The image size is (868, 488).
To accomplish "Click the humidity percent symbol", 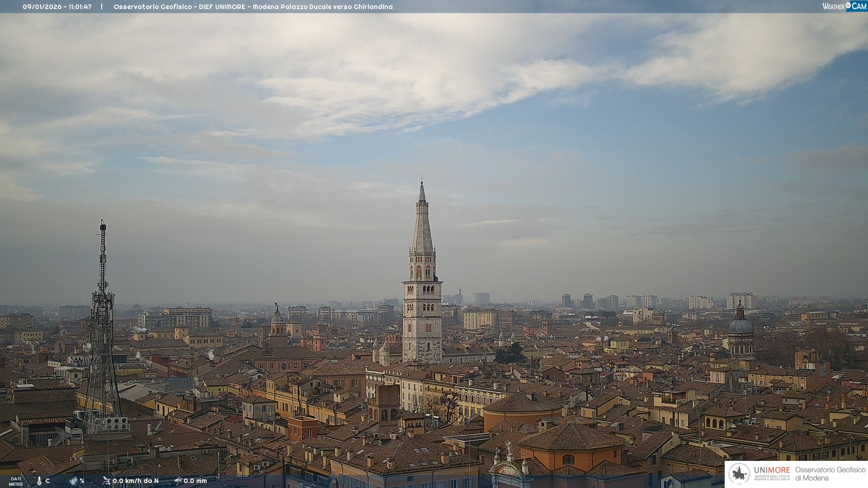I will pyautogui.click(x=82, y=481).
